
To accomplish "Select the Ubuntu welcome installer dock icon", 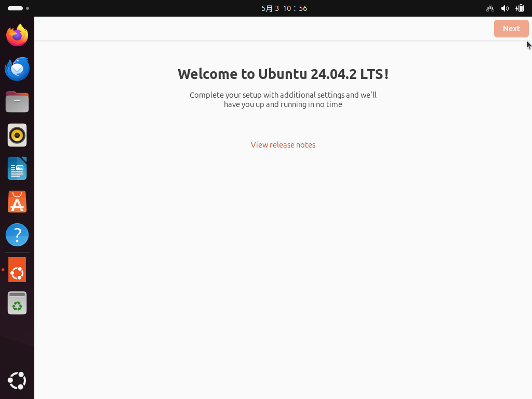I will point(17,270).
